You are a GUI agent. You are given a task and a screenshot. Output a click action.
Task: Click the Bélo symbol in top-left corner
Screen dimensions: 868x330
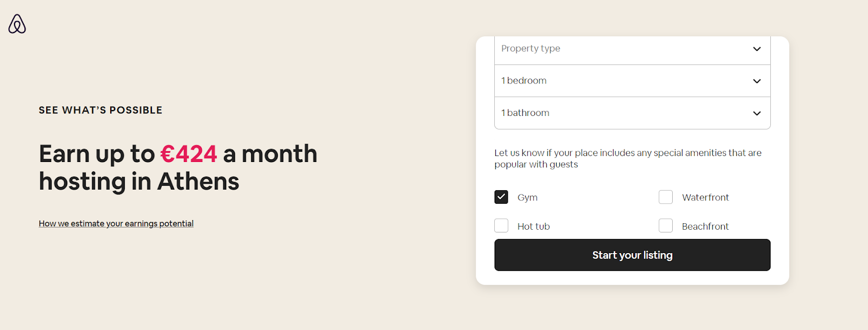point(16,23)
